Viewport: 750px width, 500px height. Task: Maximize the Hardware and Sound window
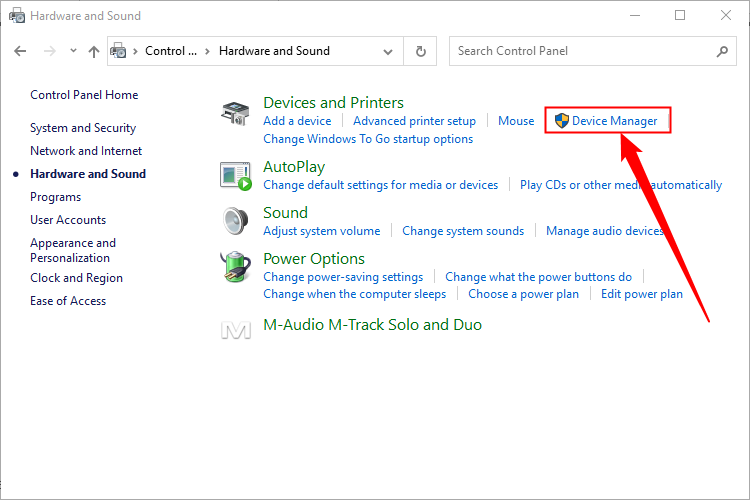point(680,15)
